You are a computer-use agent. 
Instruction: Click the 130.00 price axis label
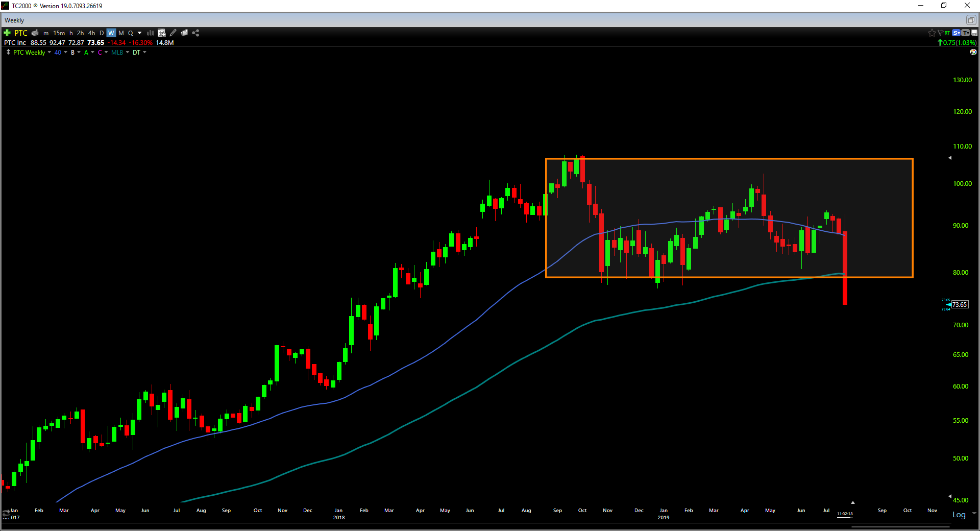tap(963, 80)
